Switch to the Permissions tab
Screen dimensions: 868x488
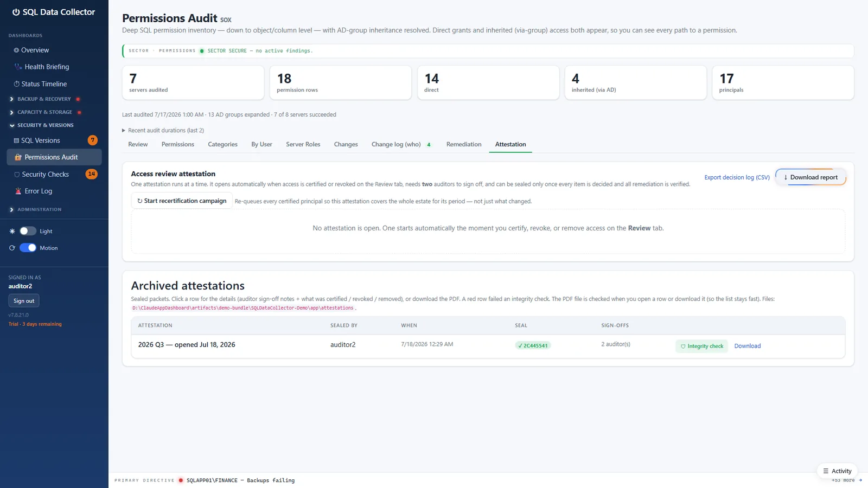coord(177,144)
